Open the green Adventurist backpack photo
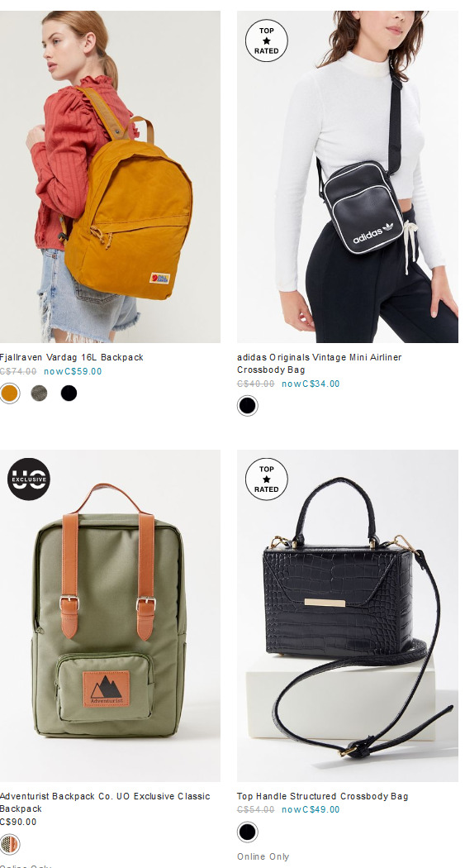This screenshot has width=465, height=868. pyautogui.click(x=110, y=616)
